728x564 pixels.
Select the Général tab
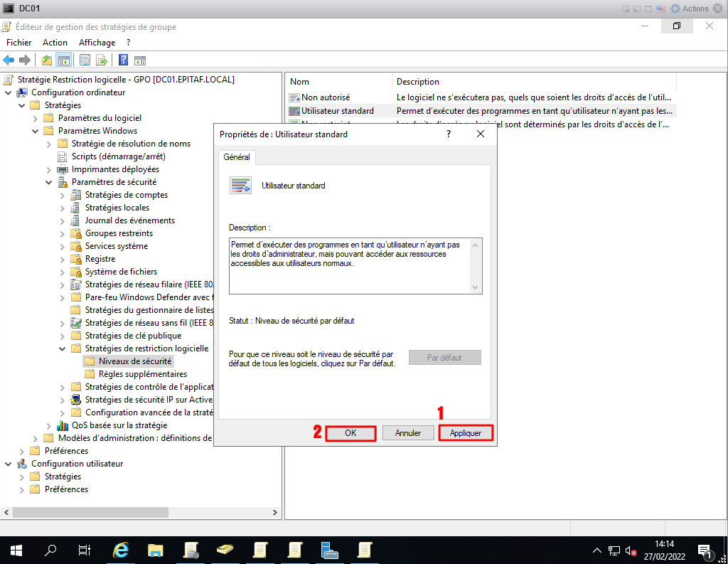tap(237, 157)
